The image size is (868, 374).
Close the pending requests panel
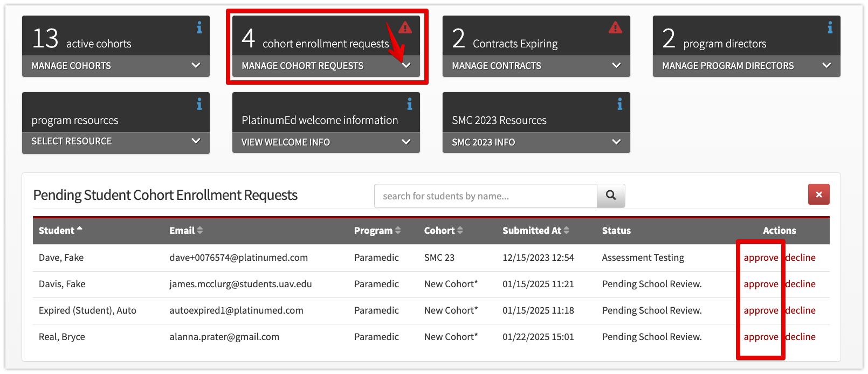tap(819, 195)
